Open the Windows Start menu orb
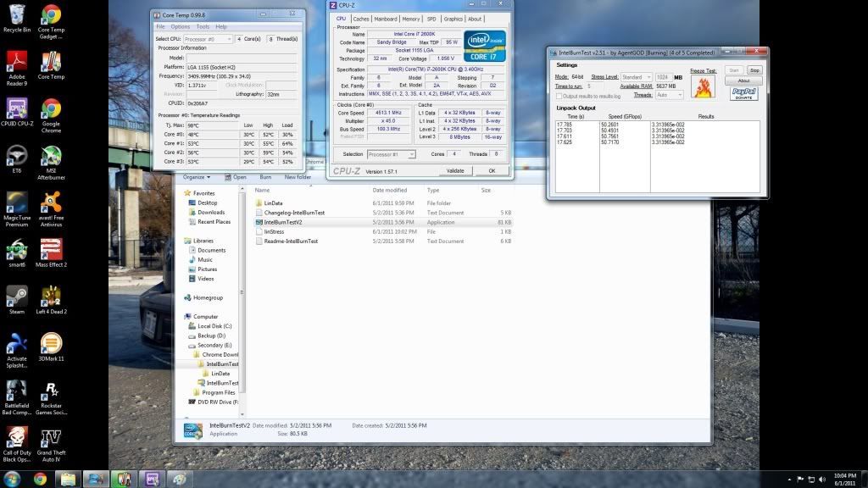Image resolution: width=868 pixels, height=488 pixels. (x=12, y=480)
